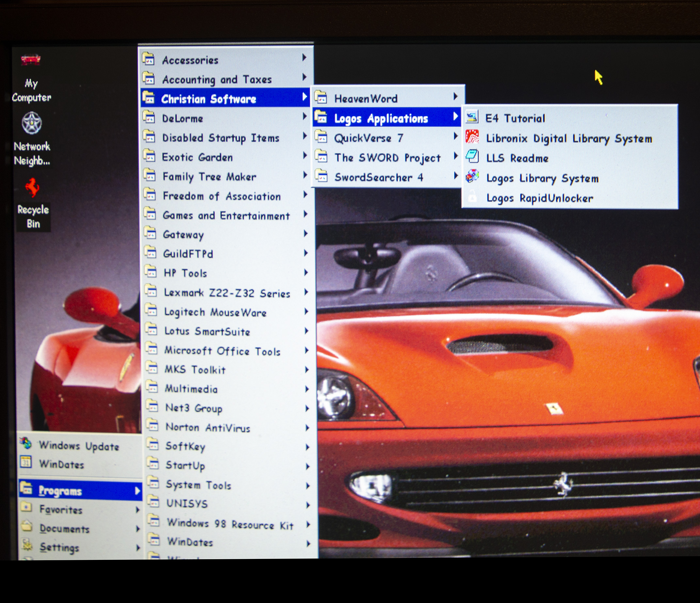Select SwordSearcher 4 menu entry
The image size is (700, 603).
pos(378,177)
